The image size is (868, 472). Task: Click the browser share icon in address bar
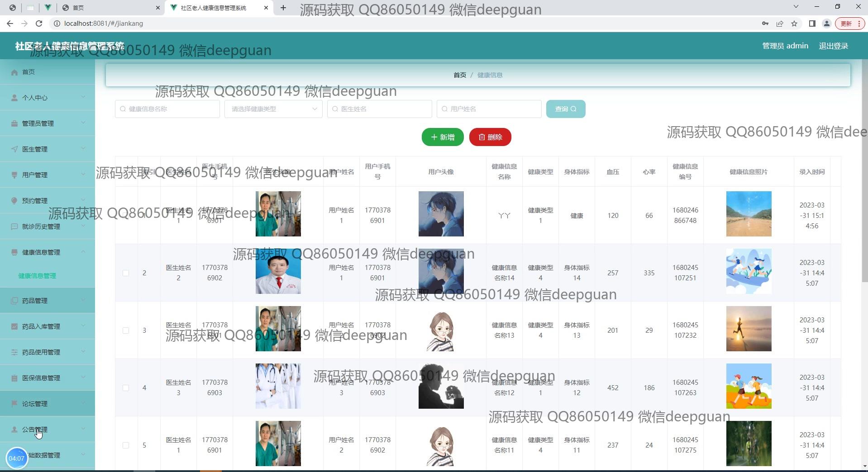[x=780, y=24]
